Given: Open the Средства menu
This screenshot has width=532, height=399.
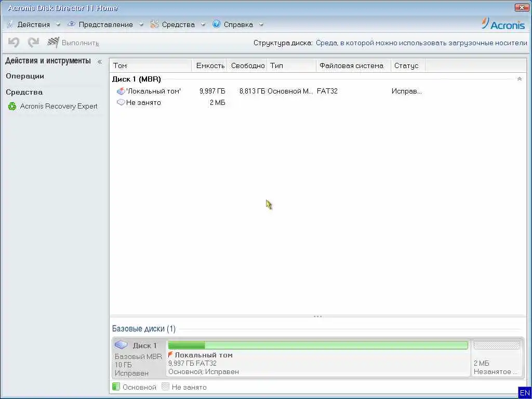Looking at the screenshot, I should click(x=178, y=24).
